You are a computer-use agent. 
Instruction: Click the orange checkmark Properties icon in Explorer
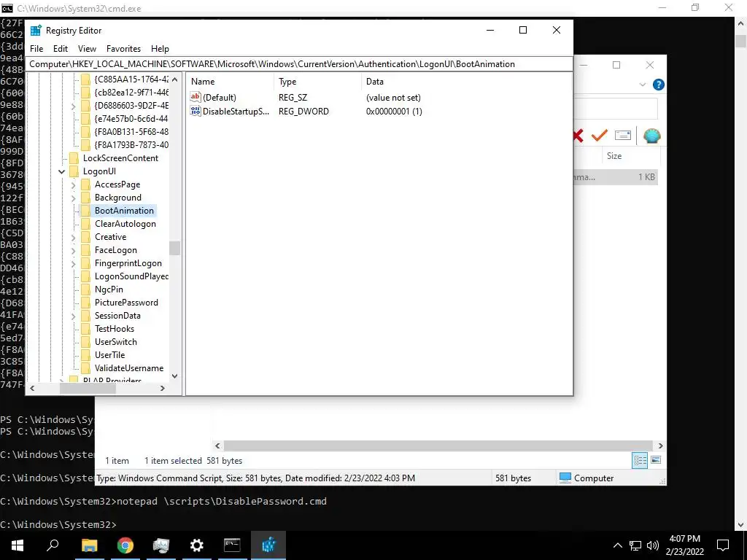[600, 136]
